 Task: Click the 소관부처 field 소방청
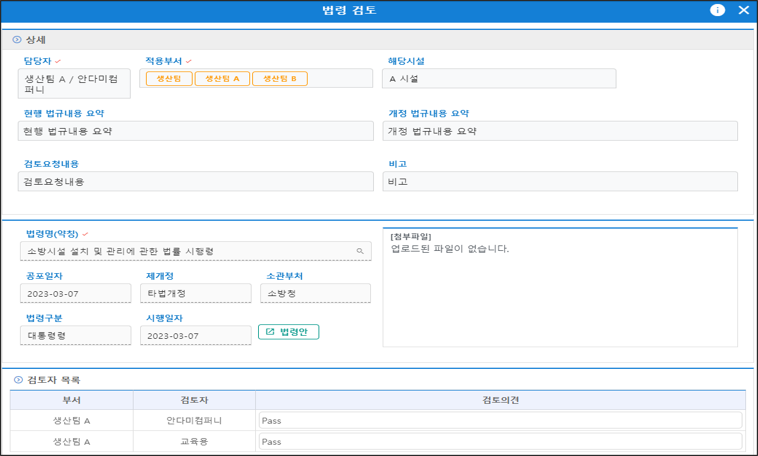click(316, 294)
